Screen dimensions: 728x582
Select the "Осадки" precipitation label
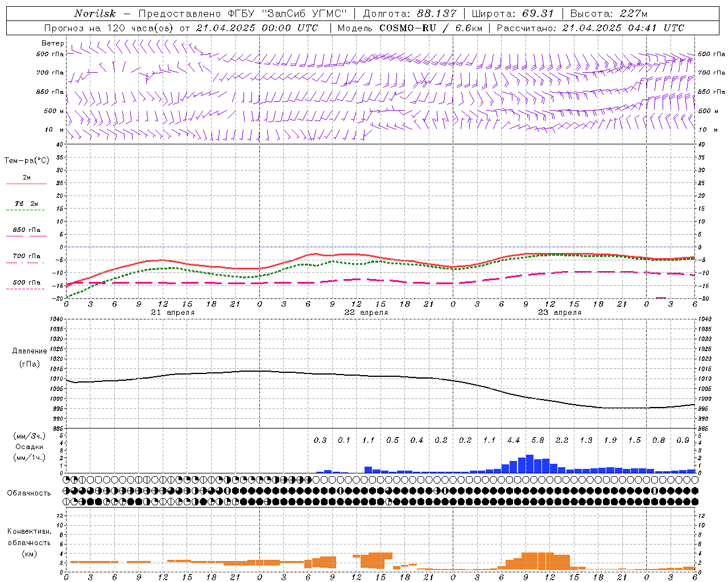coord(30,447)
